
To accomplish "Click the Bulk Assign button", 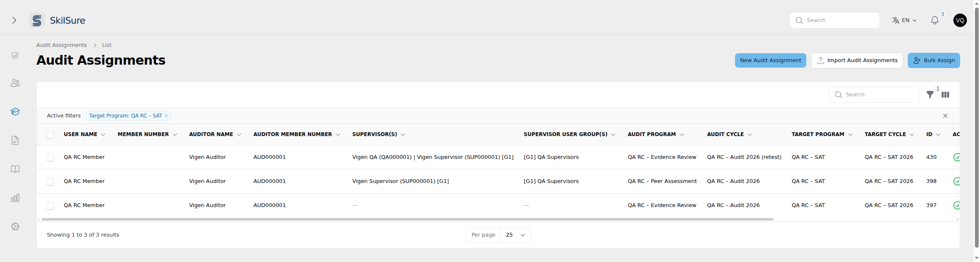I will [x=934, y=60].
